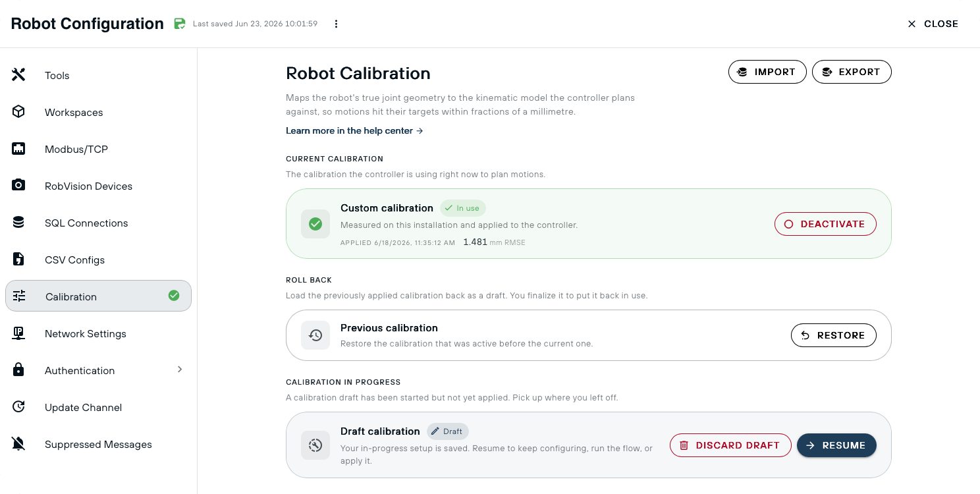Click the 1.481 mm RMSE value
The image size is (980, 494).
coord(494,242)
